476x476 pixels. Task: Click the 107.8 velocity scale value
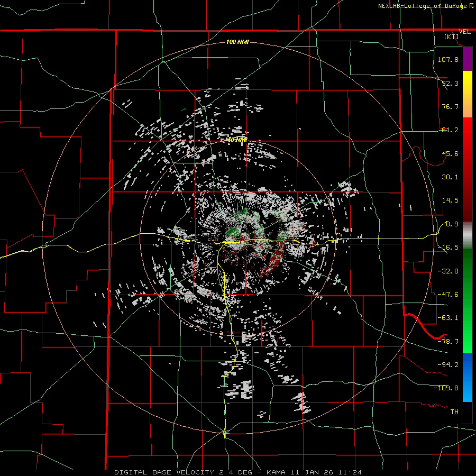coord(448,59)
